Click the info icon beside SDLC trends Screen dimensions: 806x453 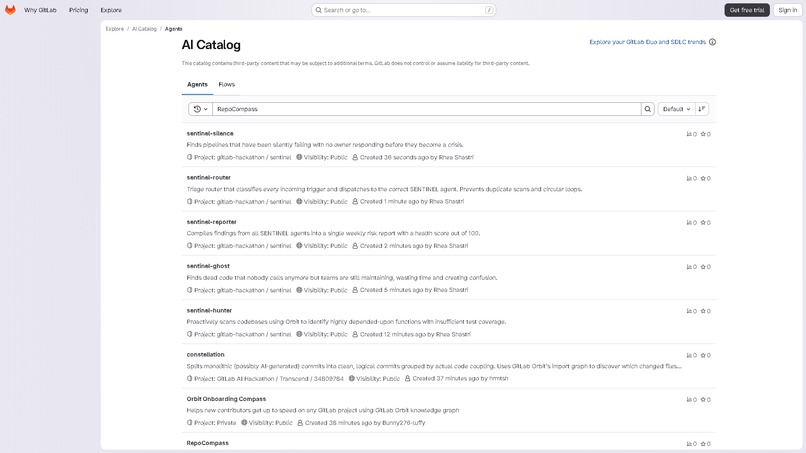[712, 42]
